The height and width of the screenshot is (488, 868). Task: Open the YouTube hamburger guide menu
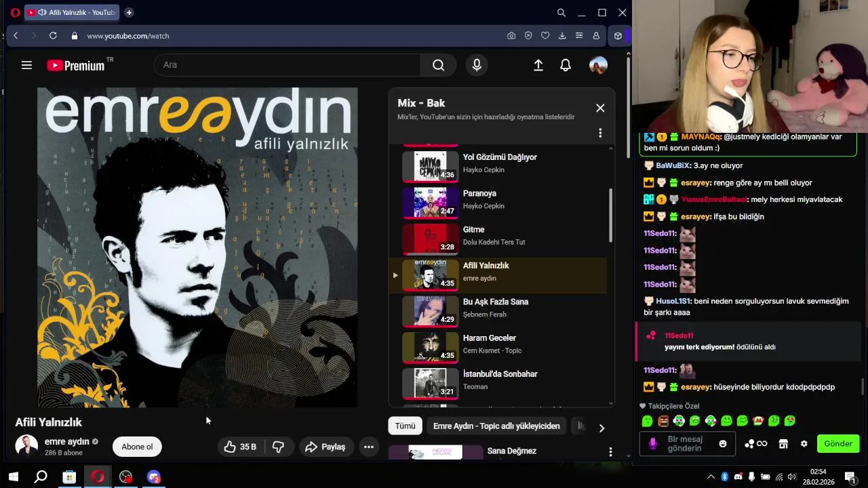click(x=26, y=65)
